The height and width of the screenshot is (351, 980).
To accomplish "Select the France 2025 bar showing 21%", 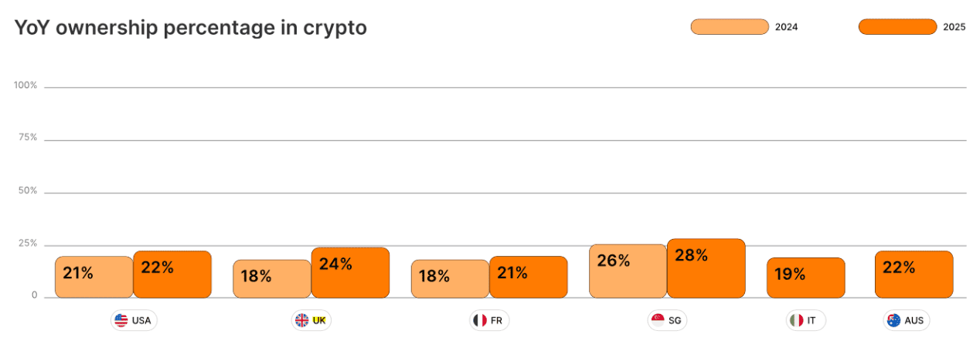I will pyautogui.click(x=528, y=277).
